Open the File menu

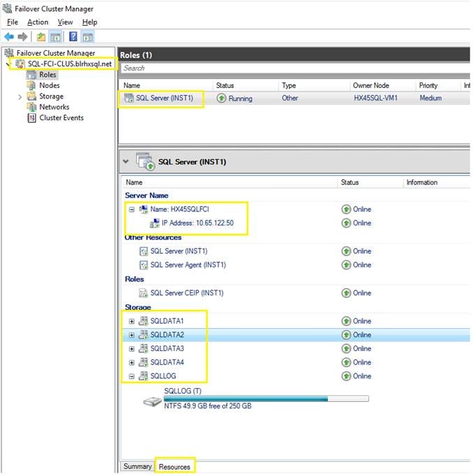[13, 22]
